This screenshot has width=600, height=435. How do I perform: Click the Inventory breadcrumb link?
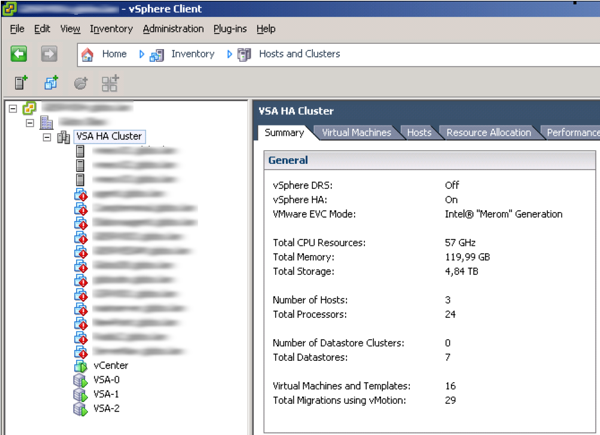point(193,54)
